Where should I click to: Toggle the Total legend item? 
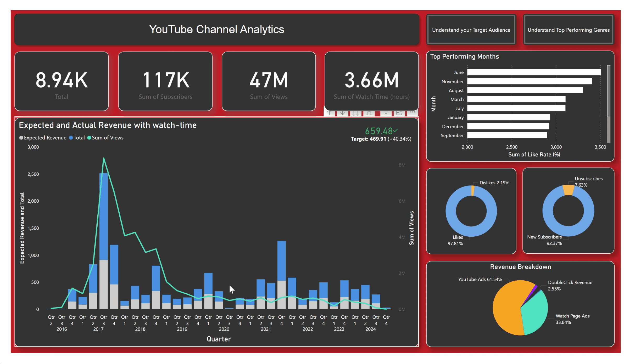(77, 138)
